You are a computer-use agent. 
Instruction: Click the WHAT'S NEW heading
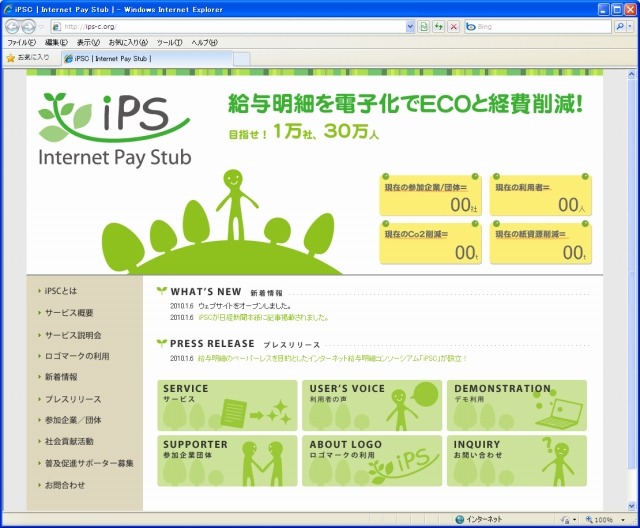pyautogui.click(x=206, y=292)
